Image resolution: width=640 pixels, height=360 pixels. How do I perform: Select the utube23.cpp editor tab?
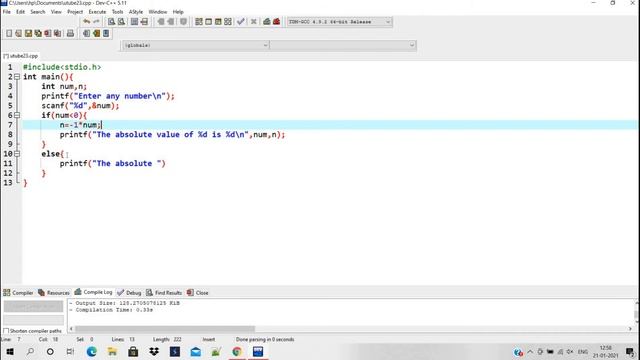21,56
